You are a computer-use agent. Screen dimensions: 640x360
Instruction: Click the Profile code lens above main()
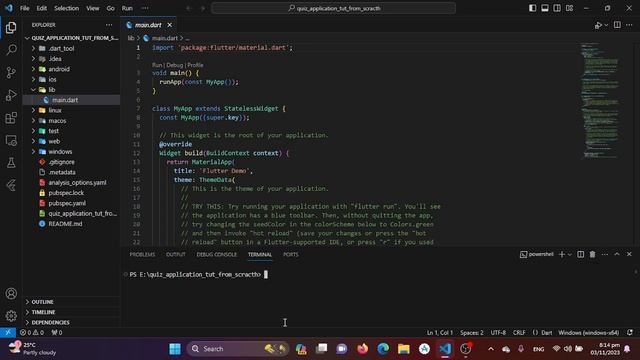195,65
